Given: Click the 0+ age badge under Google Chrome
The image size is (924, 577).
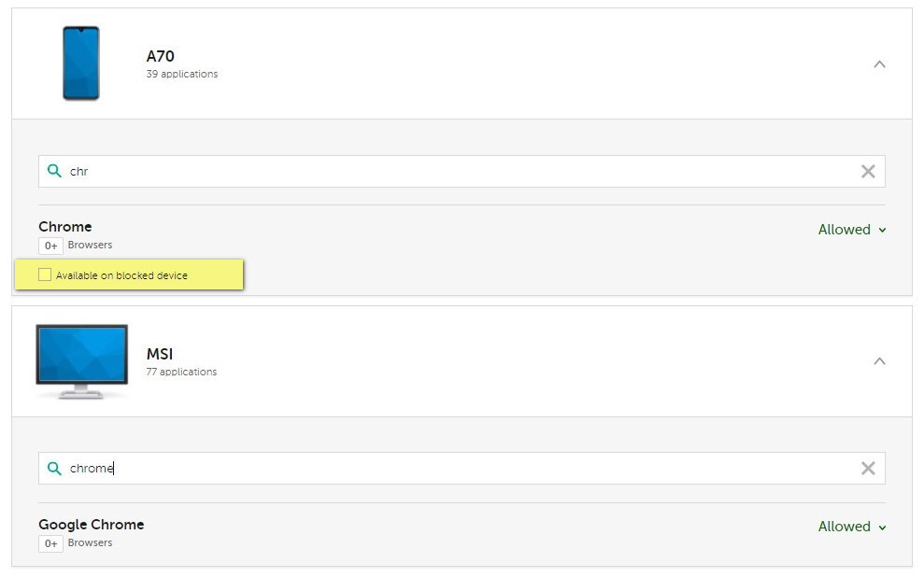Looking at the screenshot, I should [50, 543].
